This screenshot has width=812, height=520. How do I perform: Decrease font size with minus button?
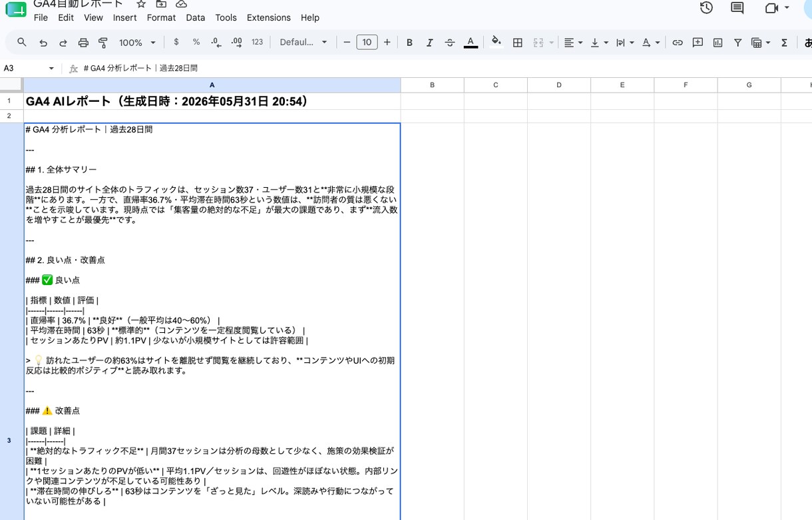[x=347, y=43]
